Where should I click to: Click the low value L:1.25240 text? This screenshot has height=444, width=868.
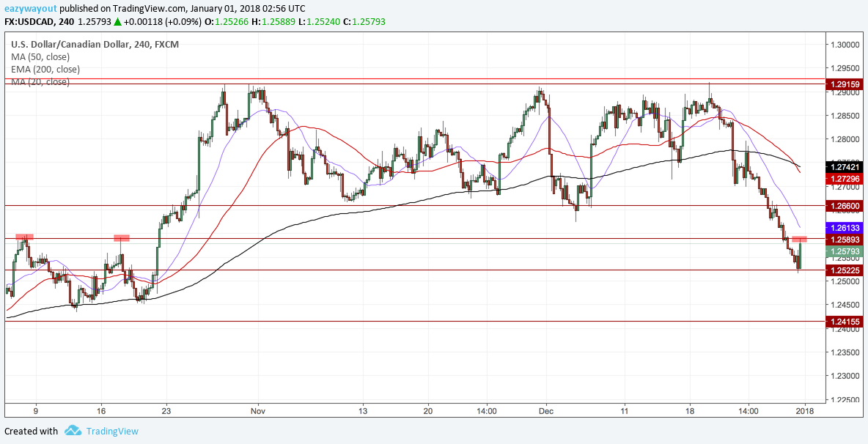[x=318, y=22]
